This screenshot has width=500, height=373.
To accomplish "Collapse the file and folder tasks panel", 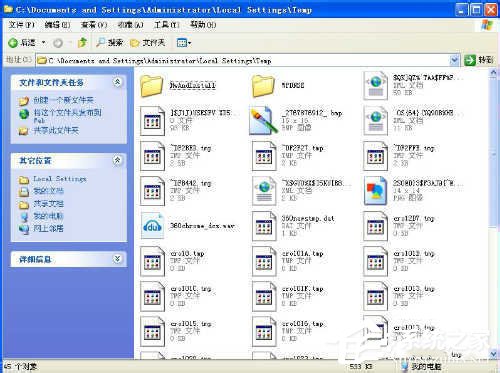I will pyautogui.click(x=117, y=82).
